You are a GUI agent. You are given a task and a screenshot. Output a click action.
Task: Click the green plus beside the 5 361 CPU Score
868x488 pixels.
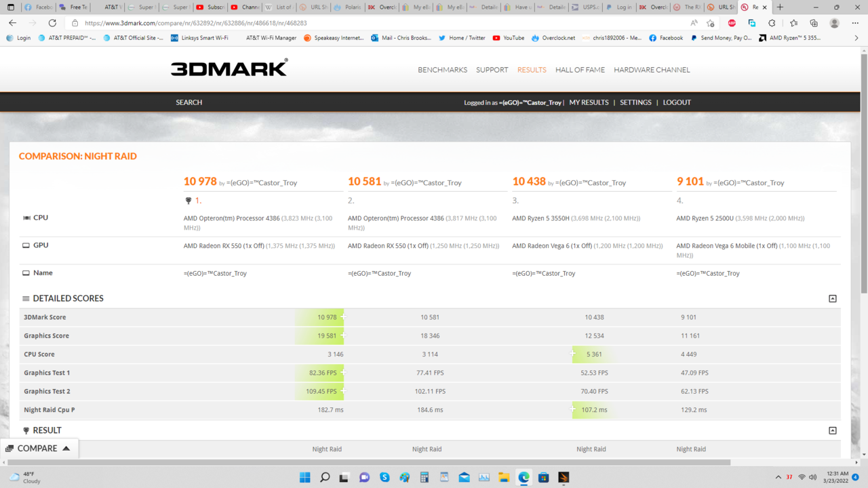coord(573,354)
